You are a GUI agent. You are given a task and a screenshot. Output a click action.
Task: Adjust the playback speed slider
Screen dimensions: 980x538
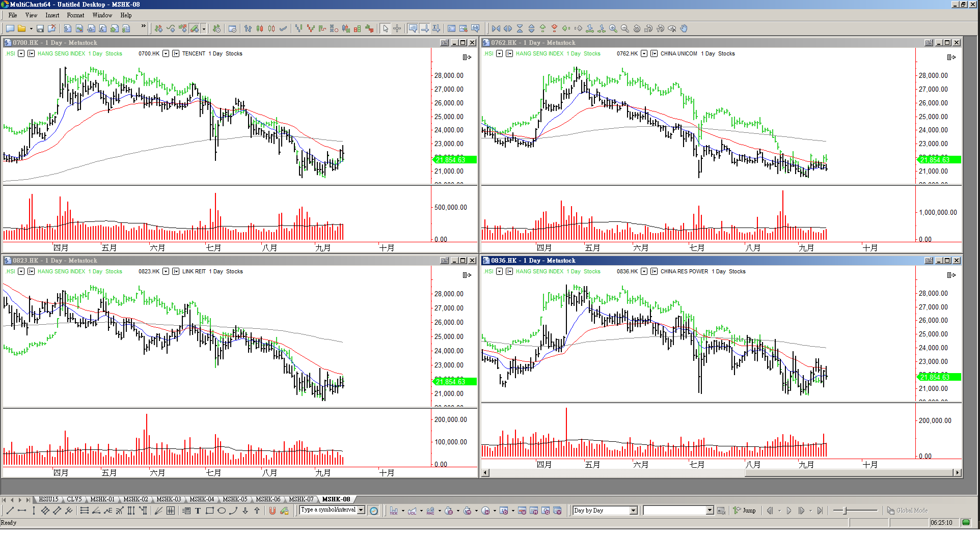[845, 511]
